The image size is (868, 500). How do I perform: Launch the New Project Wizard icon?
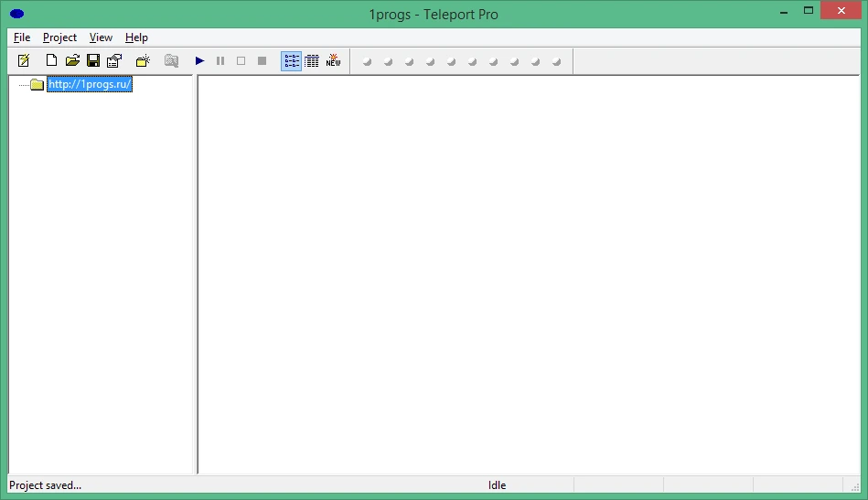[x=24, y=61]
